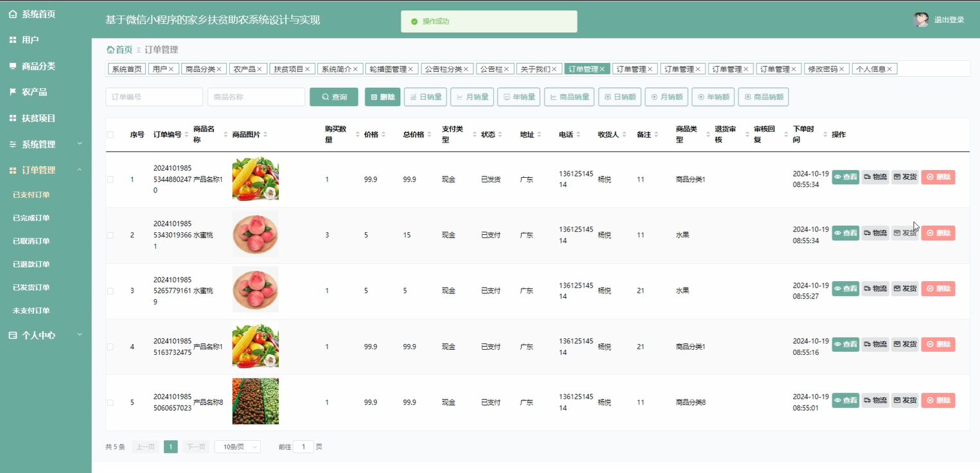Close the 修改密码 tab

click(842, 69)
